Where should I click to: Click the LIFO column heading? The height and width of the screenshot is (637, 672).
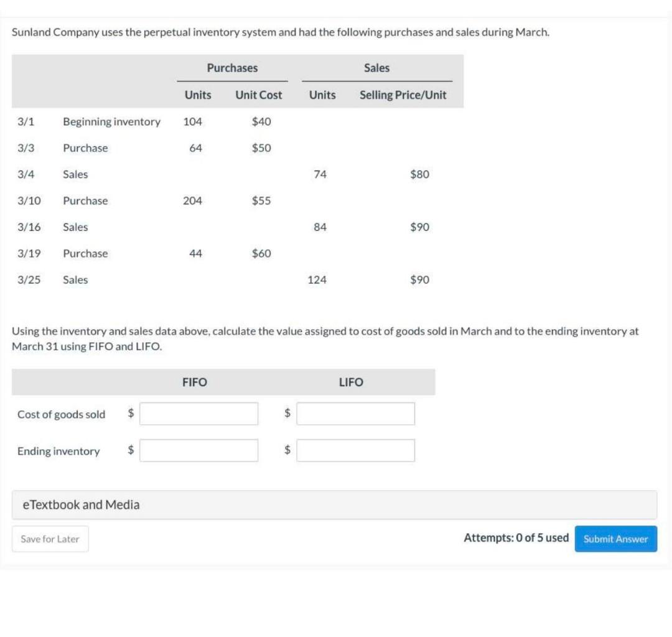click(x=351, y=383)
